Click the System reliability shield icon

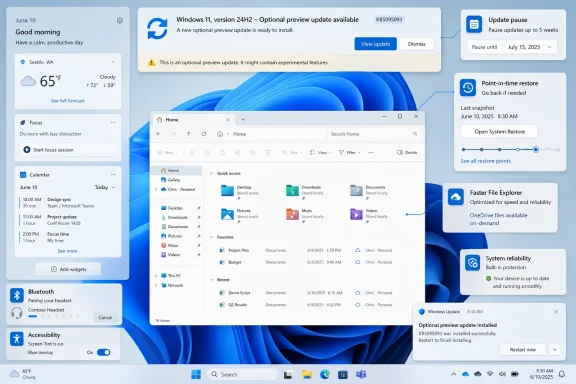pyautogui.click(x=472, y=262)
